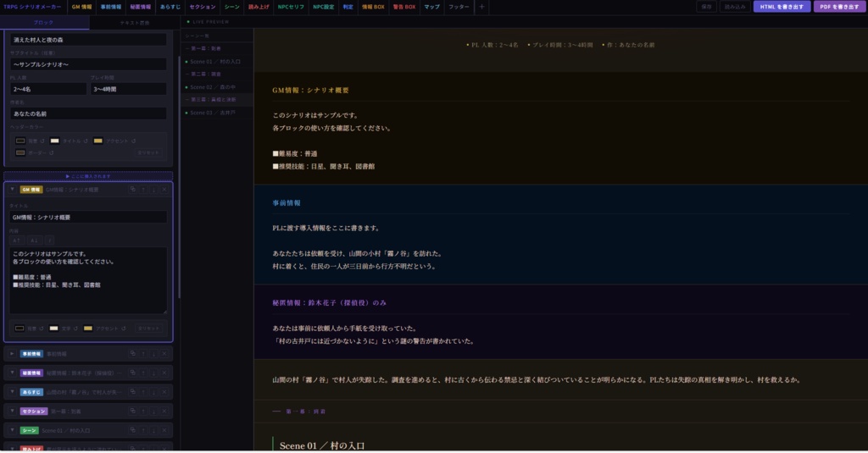
Task: Add a 警告BOX block from toolbar
Action: point(404,7)
